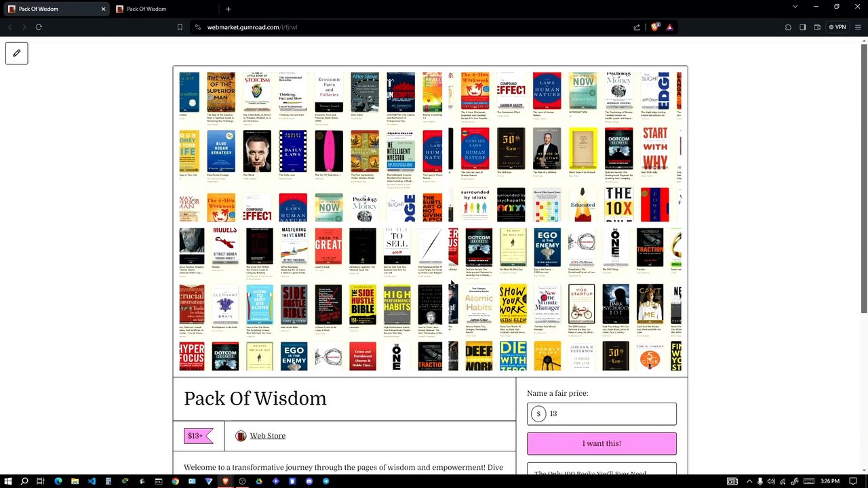Image resolution: width=868 pixels, height=488 pixels.
Task: Click the 3:26 PM system clock
Action: [830, 481]
